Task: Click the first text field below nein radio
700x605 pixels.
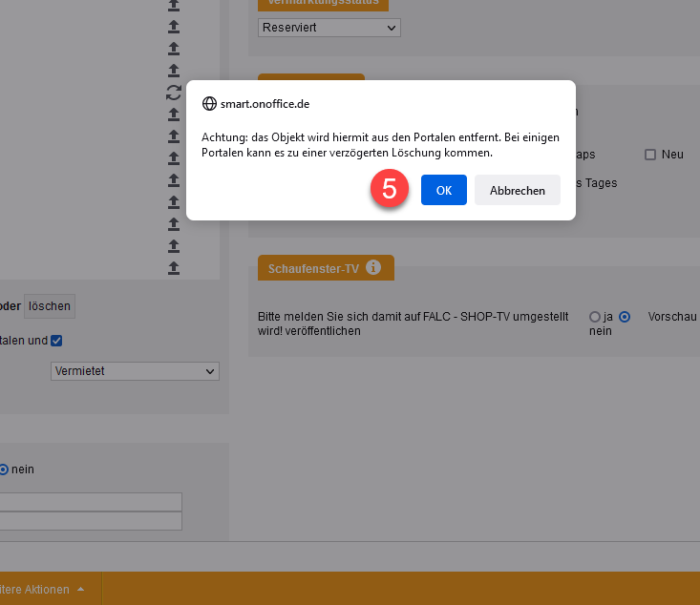Action: pos(91,502)
